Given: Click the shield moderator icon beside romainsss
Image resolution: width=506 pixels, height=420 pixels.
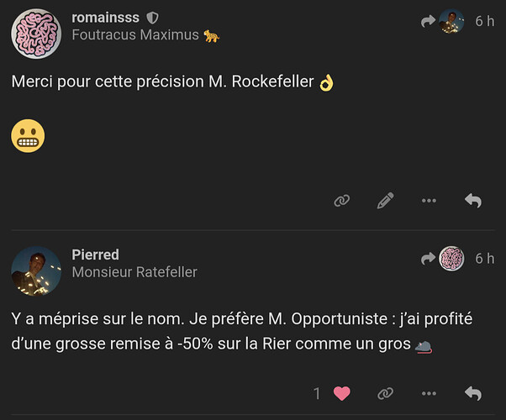Looking at the screenshot, I should (x=152, y=18).
